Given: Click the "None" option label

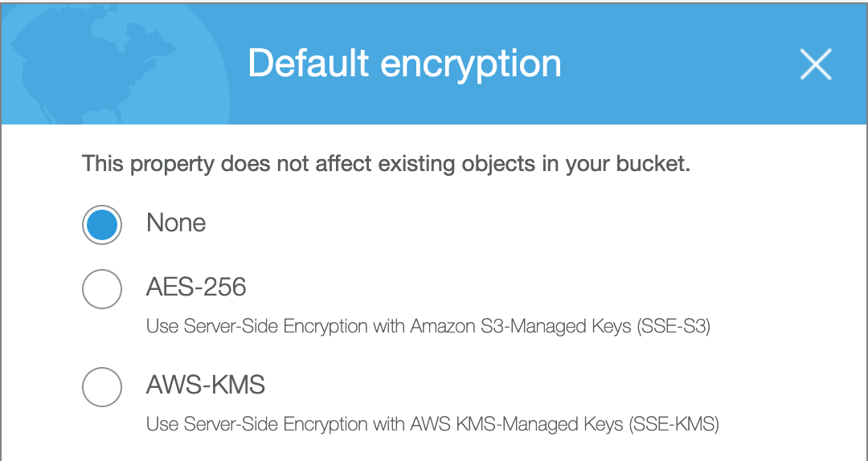Looking at the screenshot, I should [x=176, y=223].
